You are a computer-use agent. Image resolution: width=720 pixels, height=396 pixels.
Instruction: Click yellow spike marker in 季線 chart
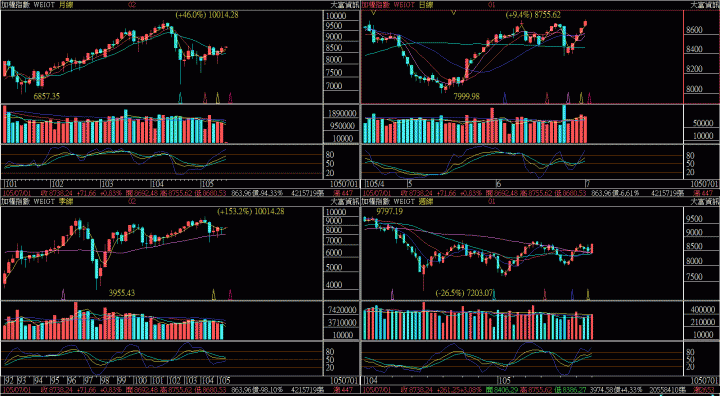pyautogui.click(x=214, y=294)
